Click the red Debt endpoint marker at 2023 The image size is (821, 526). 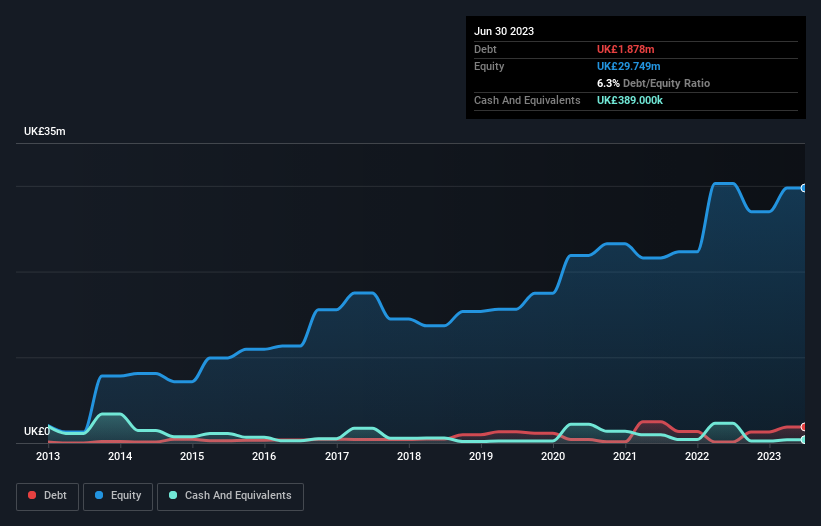click(804, 427)
